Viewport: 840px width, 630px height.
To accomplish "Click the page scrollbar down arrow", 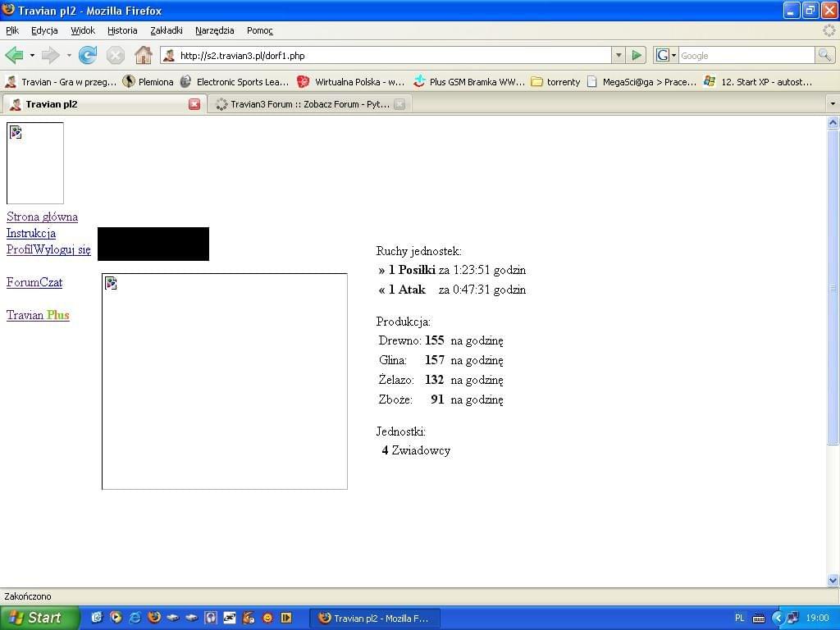I will point(833,580).
